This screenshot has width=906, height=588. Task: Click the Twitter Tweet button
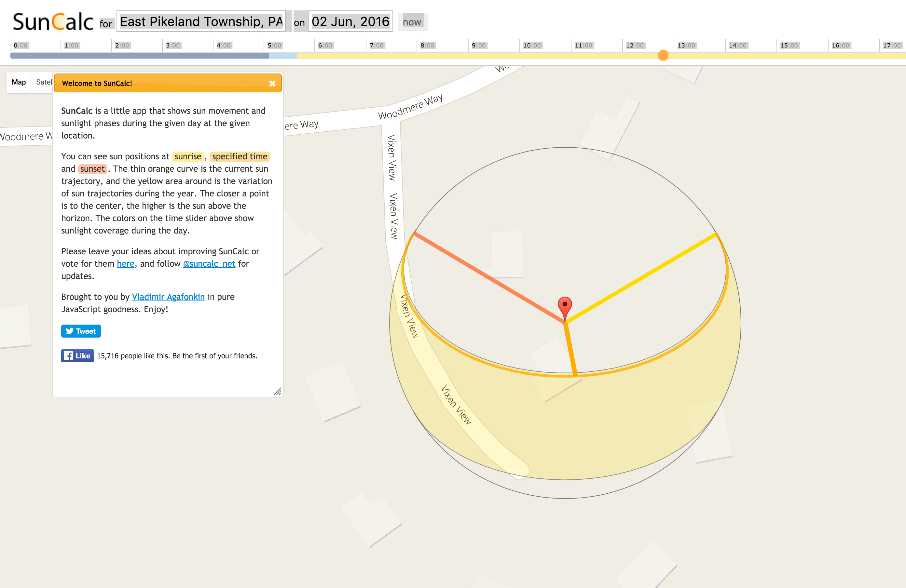[x=81, y=331]
